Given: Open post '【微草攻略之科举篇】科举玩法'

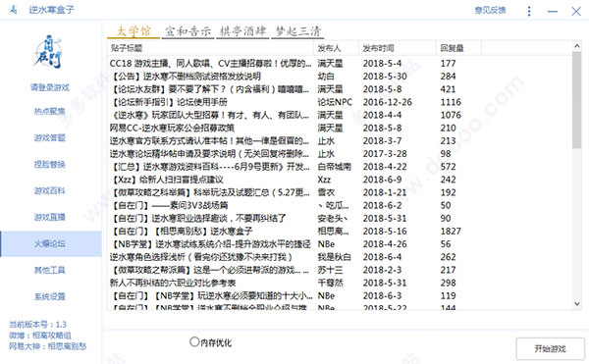Looking at the screenshot, I should coord(210,192).
